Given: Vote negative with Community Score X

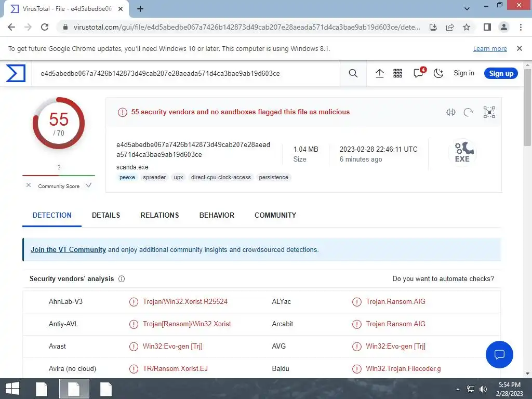Looking at the screenshot, I should pyautogui.click(x=29, y=185).
